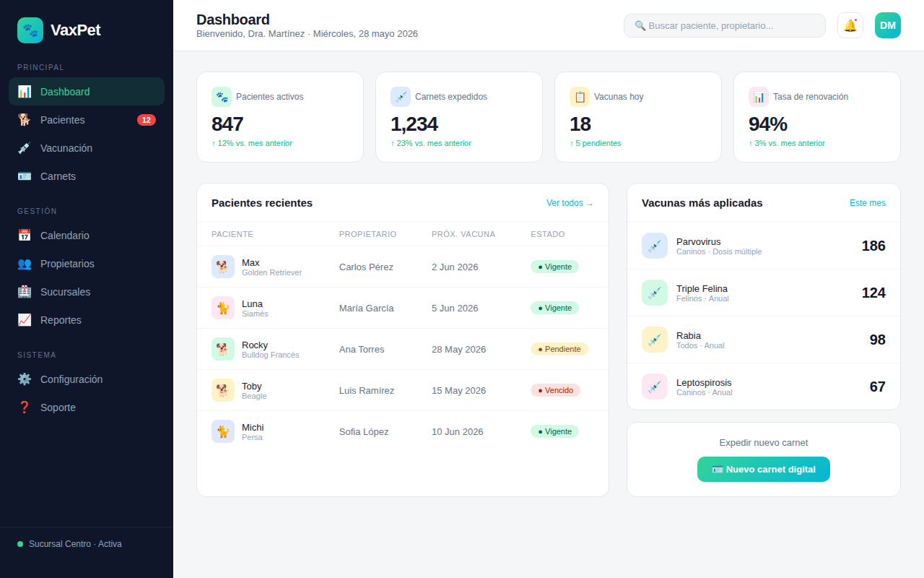Click the Reportes sidebar chart icon

pos(25,320)
